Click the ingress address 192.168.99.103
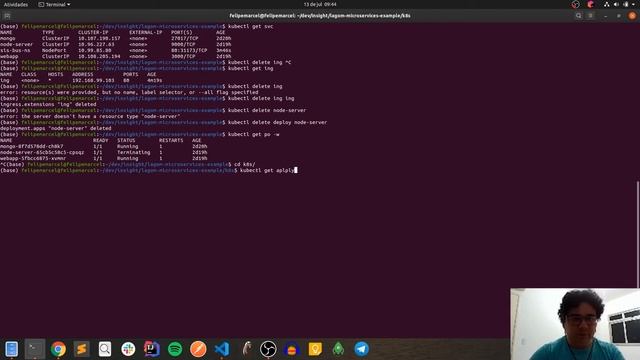The height and width of the screenshot is (360, 640). point(93,80)
